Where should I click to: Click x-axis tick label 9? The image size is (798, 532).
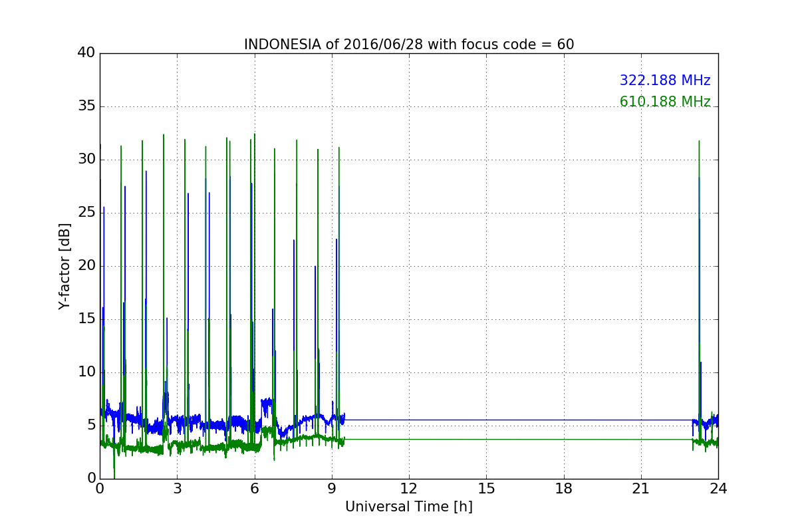pos(332,489)
